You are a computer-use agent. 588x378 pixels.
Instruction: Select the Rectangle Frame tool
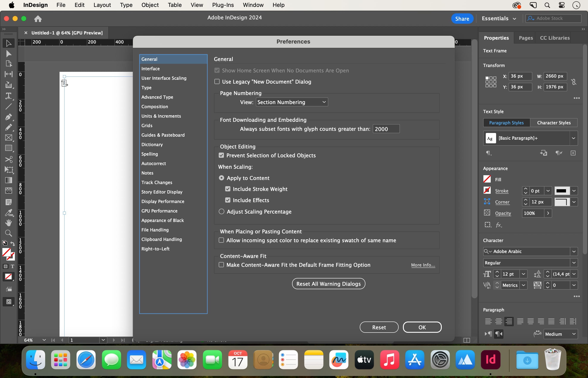9,138
